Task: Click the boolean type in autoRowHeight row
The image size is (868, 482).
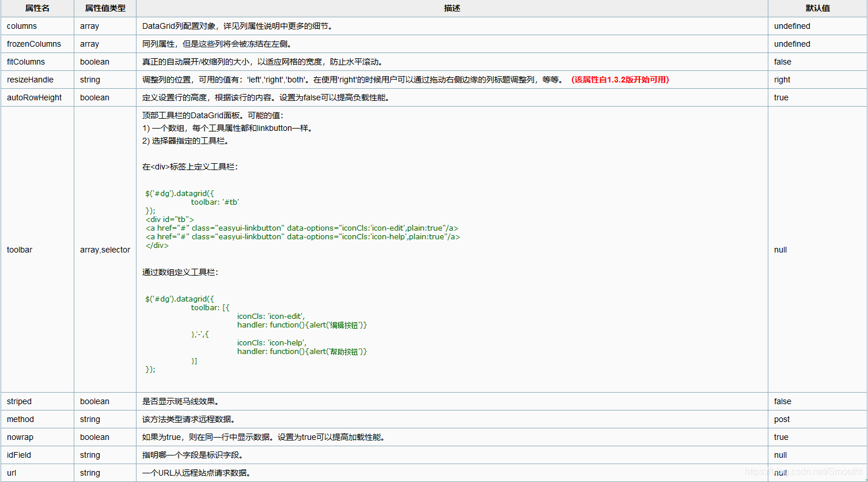Action: point(94,97)
